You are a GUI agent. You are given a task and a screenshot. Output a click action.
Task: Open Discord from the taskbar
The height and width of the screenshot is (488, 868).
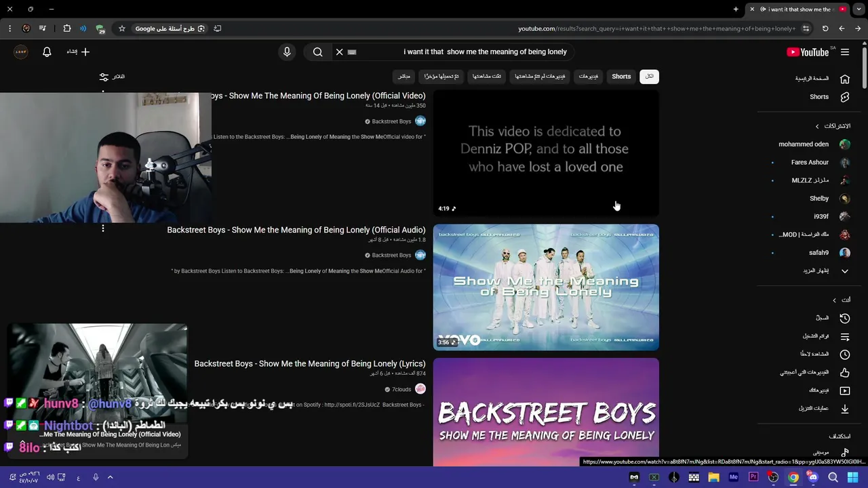click(x=813, y=477)
